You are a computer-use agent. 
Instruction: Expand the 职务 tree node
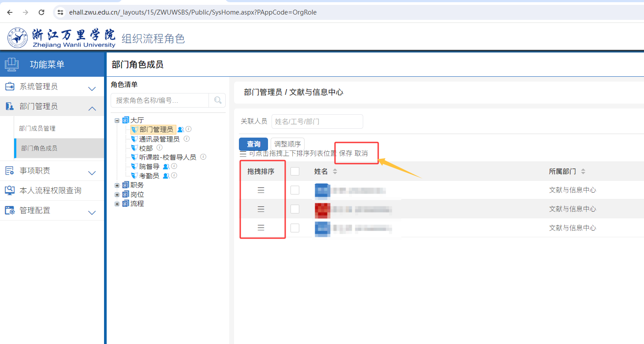[x=117, y=185]
